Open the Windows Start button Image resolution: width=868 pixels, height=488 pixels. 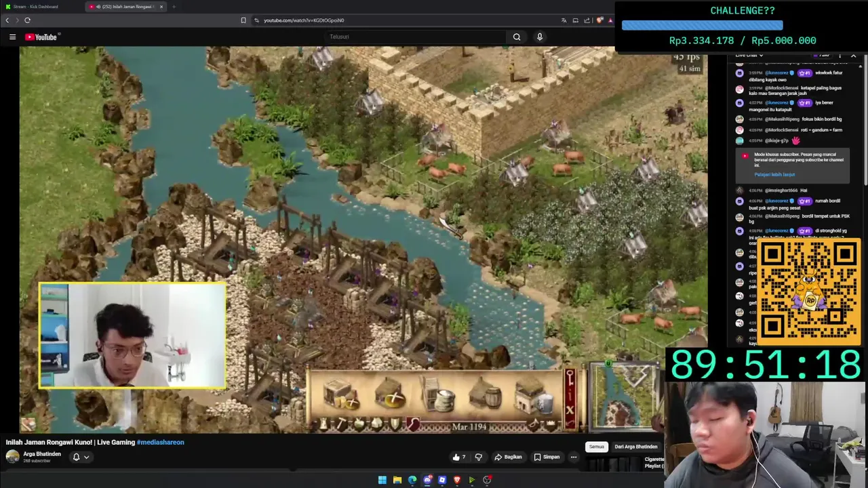click(382, 480)
